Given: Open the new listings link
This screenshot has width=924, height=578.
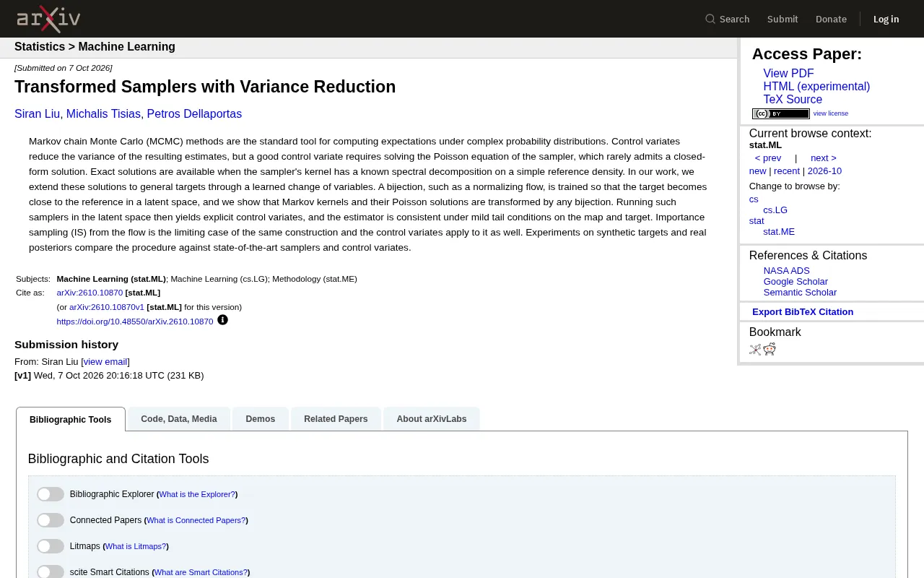Looking at the screenshot, I should point(757,171).
